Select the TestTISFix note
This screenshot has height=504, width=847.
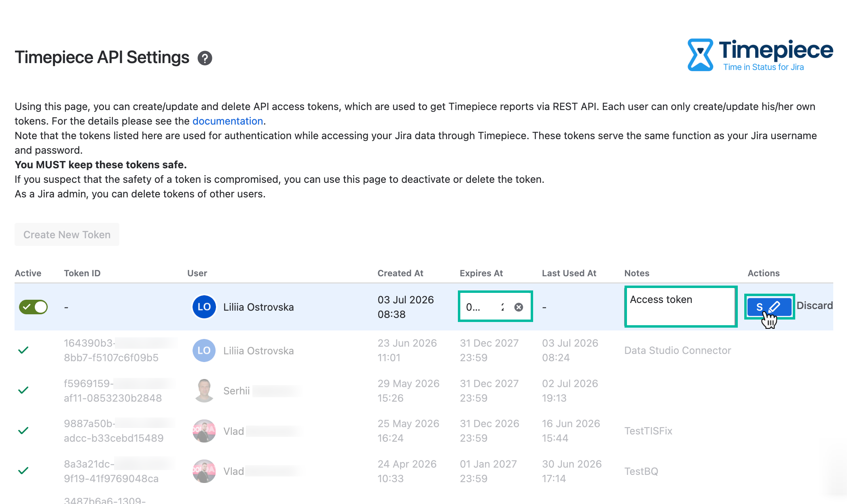[648, 431]
